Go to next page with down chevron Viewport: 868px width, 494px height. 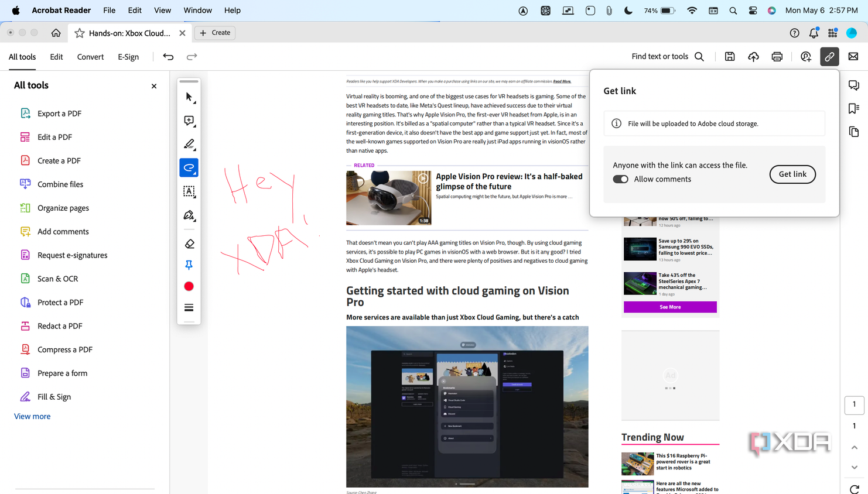coord(854,467)
